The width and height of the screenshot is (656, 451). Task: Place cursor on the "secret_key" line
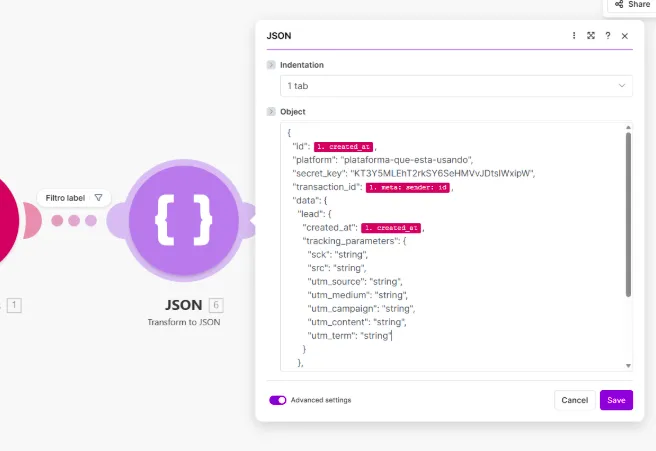[413, 174]
